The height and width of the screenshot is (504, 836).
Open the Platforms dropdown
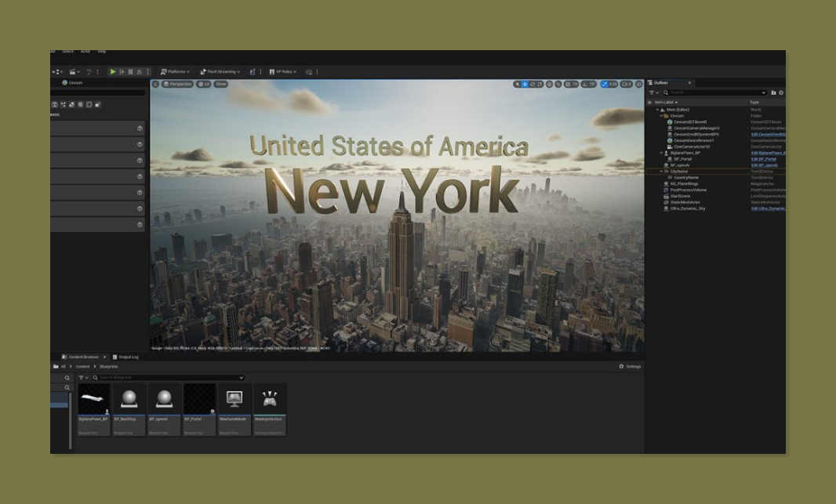point(175,71)
